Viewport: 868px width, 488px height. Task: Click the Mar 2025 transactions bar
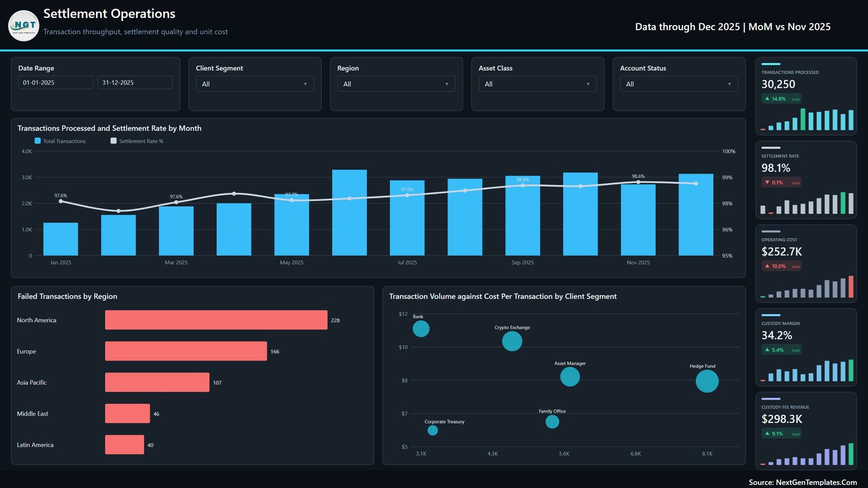(176, 231)
